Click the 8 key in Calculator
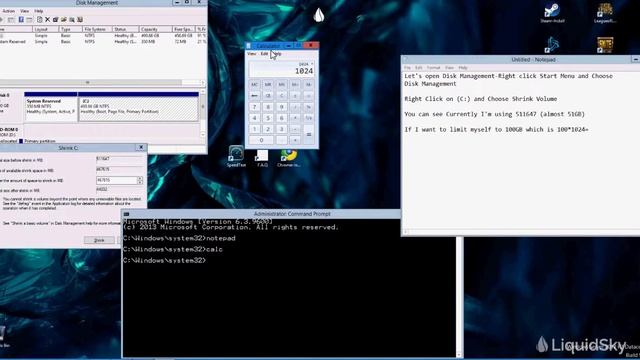The image size is (640, 360). point(268,107)
